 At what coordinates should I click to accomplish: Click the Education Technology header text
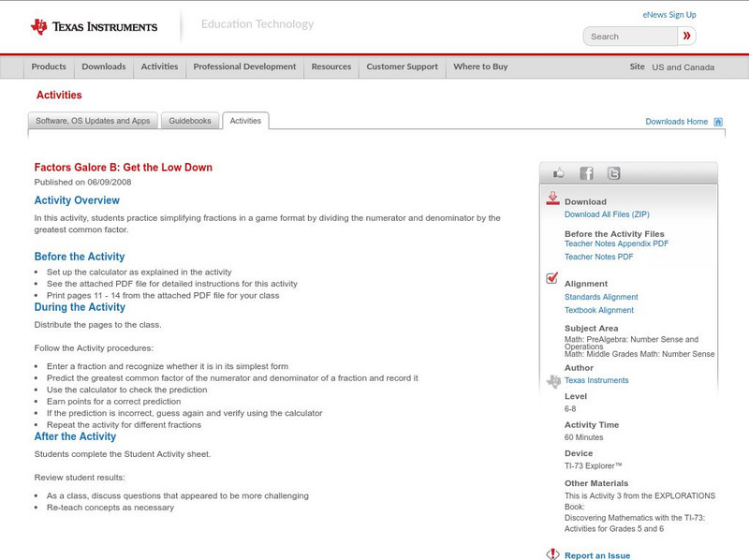pyautogui.click(x=257, y=24)
